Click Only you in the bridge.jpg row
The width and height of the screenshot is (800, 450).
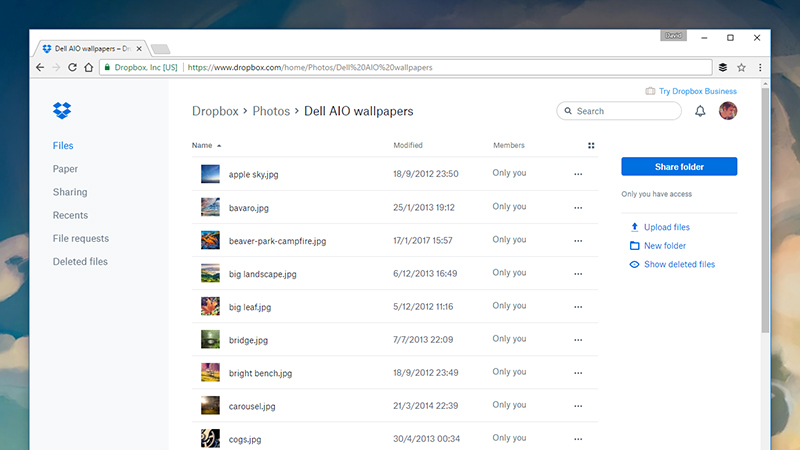point(509,339)
